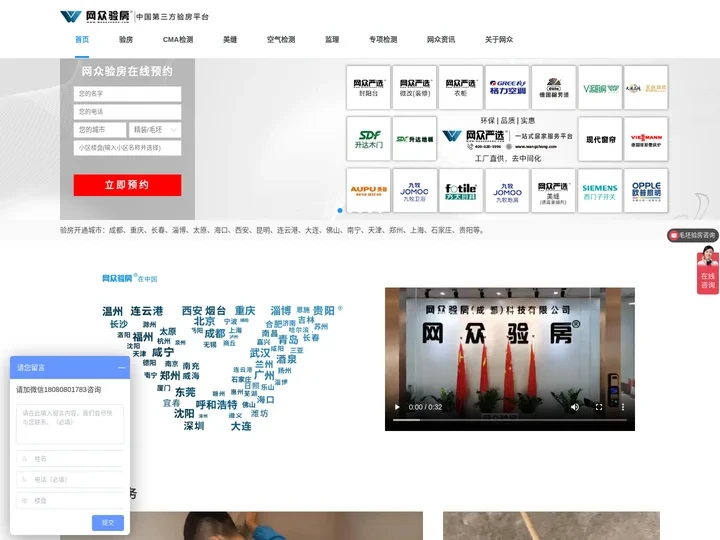Click the GREE 格力空调 brand tile
This screenshot has height=540, width=720.
pyautogui.click(x=507, y=87)
